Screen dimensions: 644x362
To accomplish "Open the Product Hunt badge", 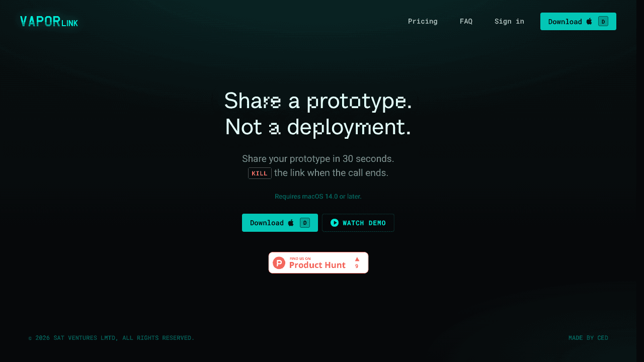I will pyautogui.click(x=318, y=263).
